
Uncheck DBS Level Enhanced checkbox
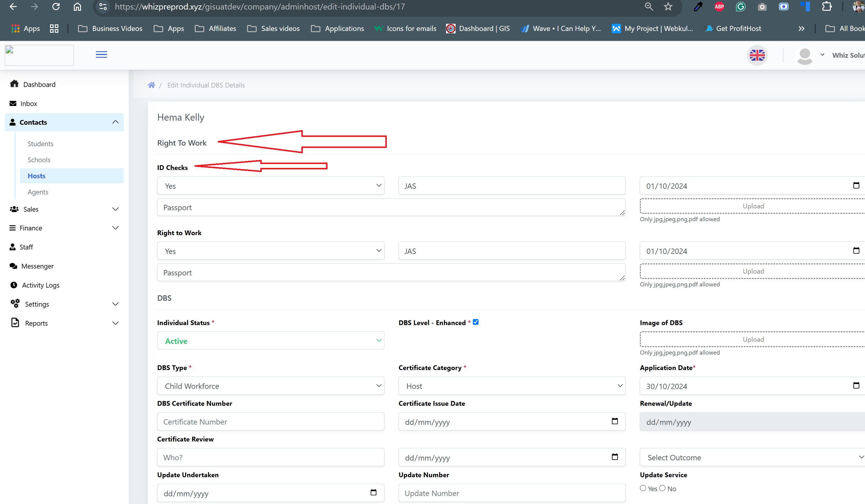tap(476, 322)
